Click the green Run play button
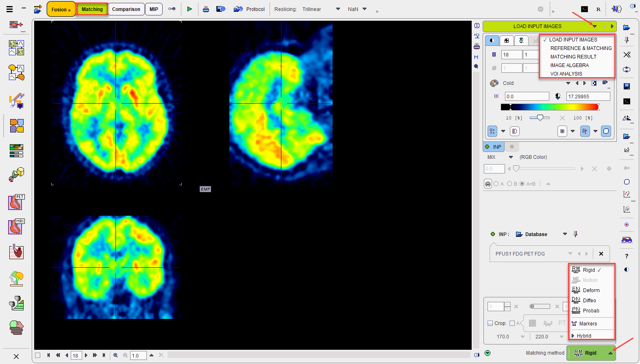 [189, 9]
